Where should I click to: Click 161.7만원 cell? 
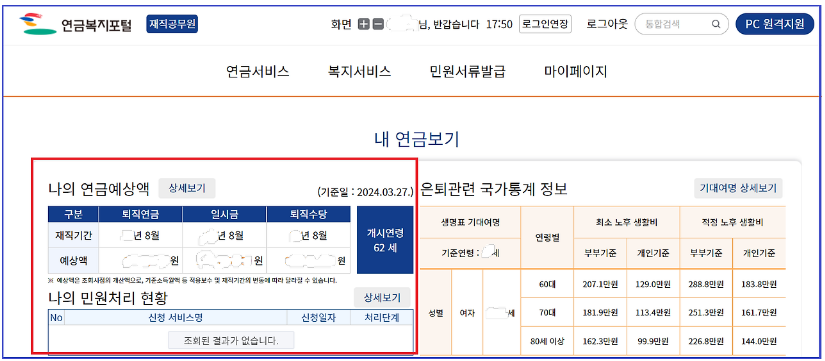click(759, 312)
